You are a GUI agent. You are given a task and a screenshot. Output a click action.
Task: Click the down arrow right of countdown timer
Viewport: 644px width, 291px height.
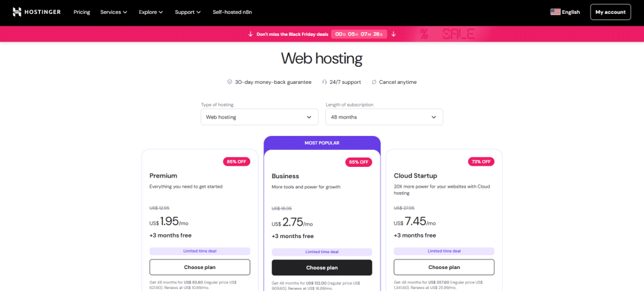[x=394, y=34]
